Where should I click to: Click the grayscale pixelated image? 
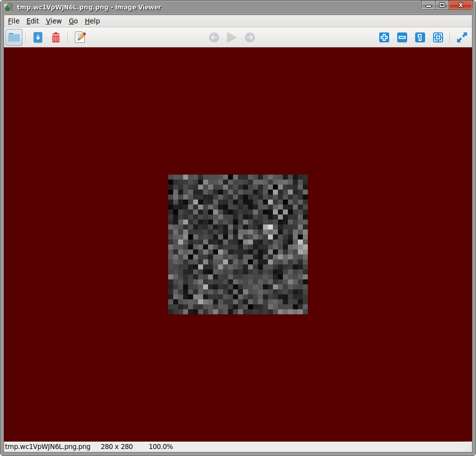coord(238,244)
